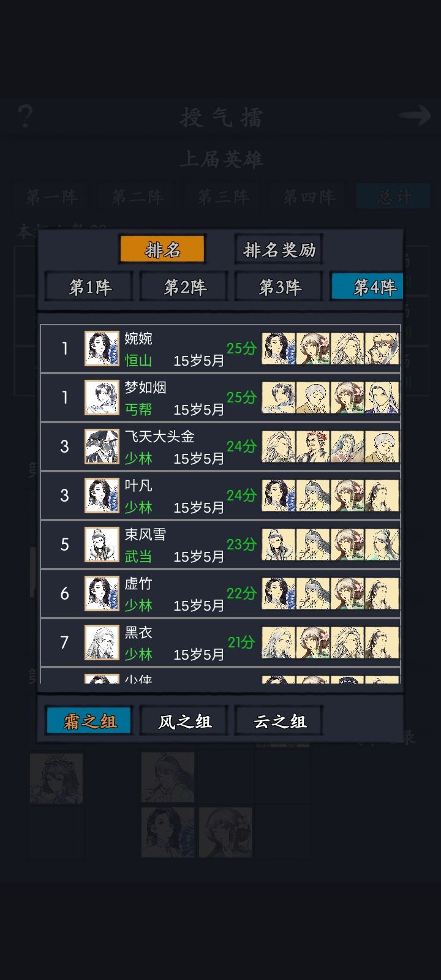Choose the 风之组 group
The height and width of the screenshot is (980, 441).
pyautogui.click(x=184, y=722)
